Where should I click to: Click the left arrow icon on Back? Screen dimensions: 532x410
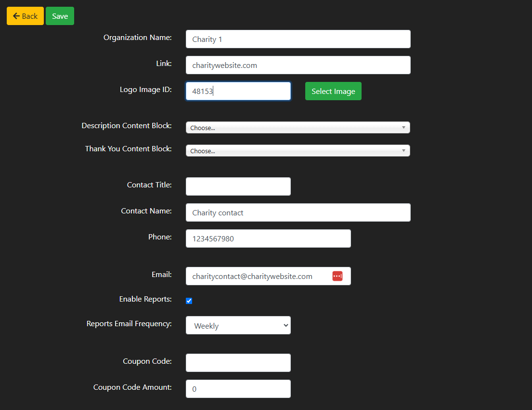pos(16,16)
